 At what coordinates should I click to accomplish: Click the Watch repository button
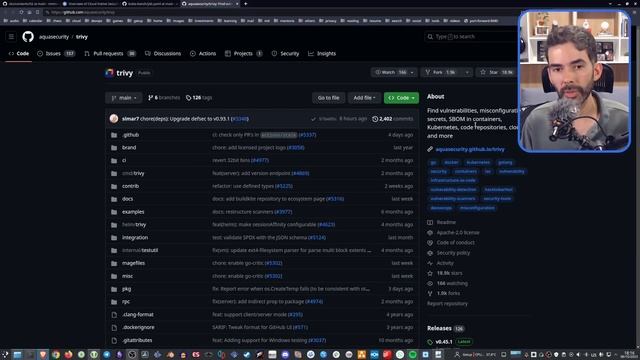tap(391, 72)
